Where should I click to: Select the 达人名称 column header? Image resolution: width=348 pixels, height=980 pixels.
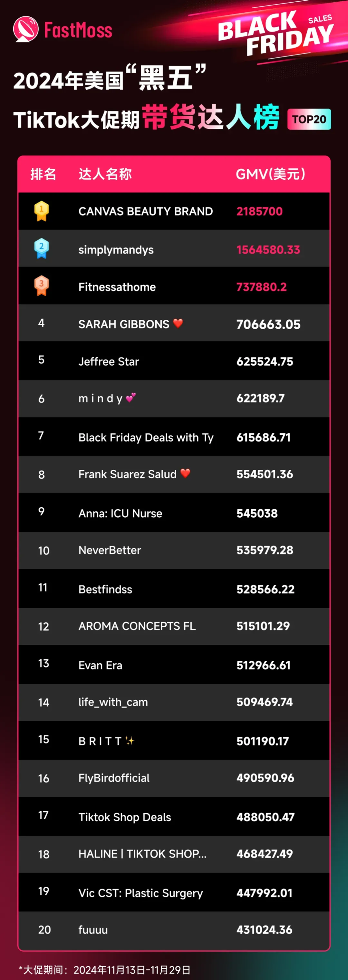pyautogui.click(x=105, y=174)
